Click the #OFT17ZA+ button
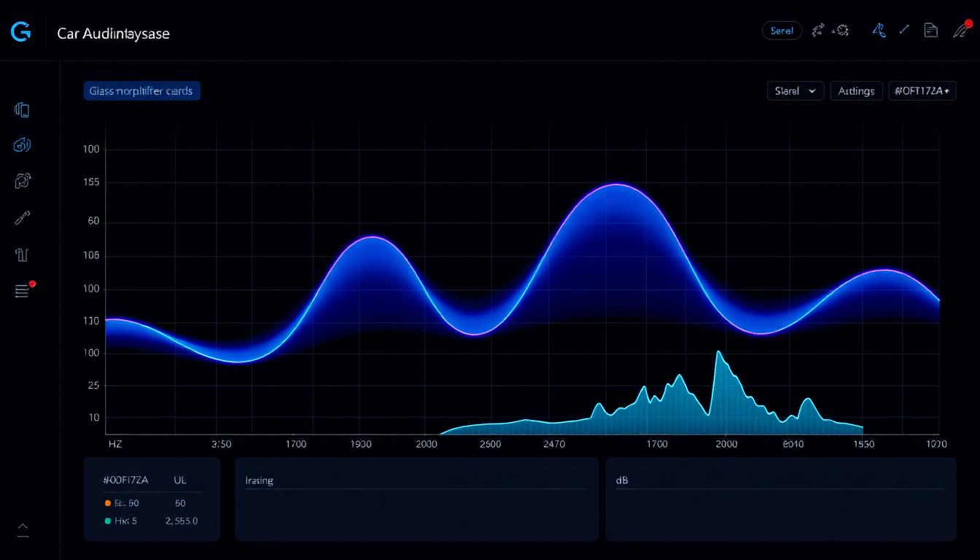 click(922, 91)
